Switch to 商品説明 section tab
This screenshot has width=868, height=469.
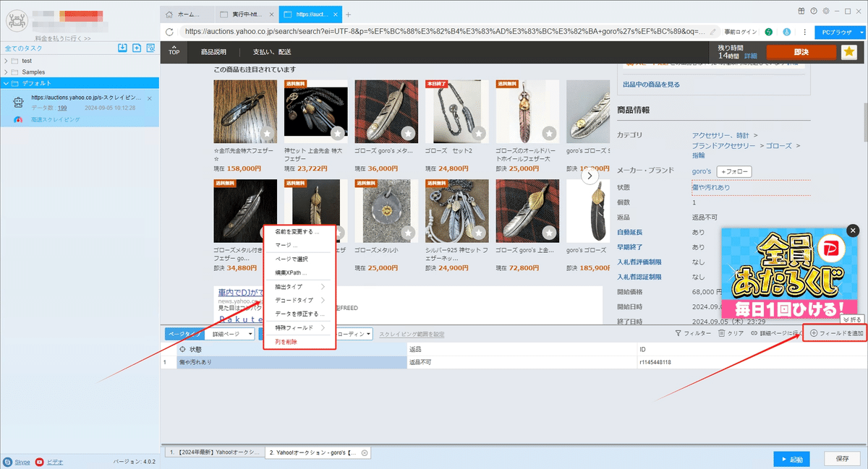pyautogui.click(x=213, y=52)
